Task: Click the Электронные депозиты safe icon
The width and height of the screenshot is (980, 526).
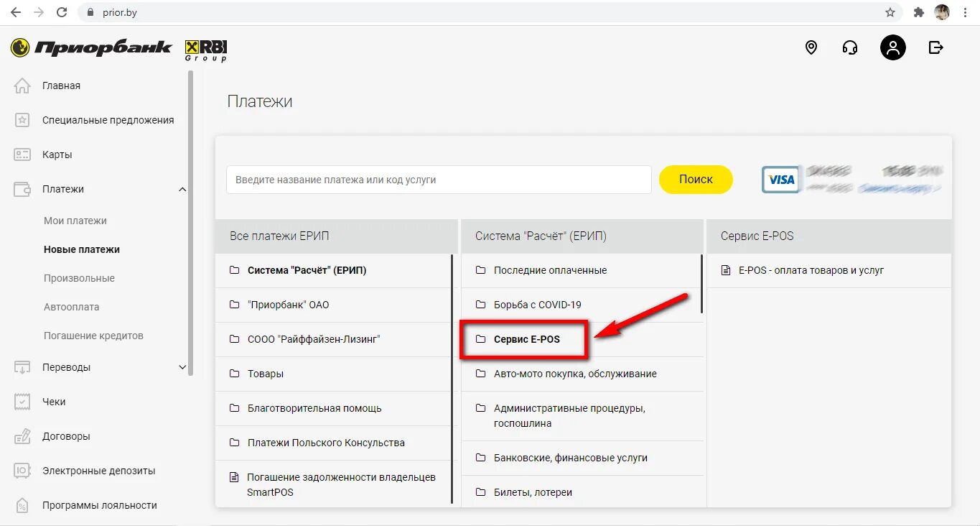Action: coord(22,471)
